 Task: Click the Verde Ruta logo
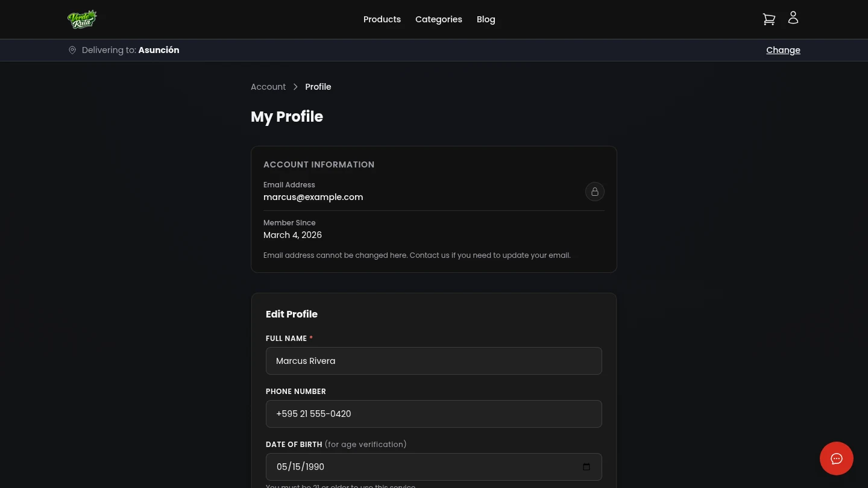83,19
